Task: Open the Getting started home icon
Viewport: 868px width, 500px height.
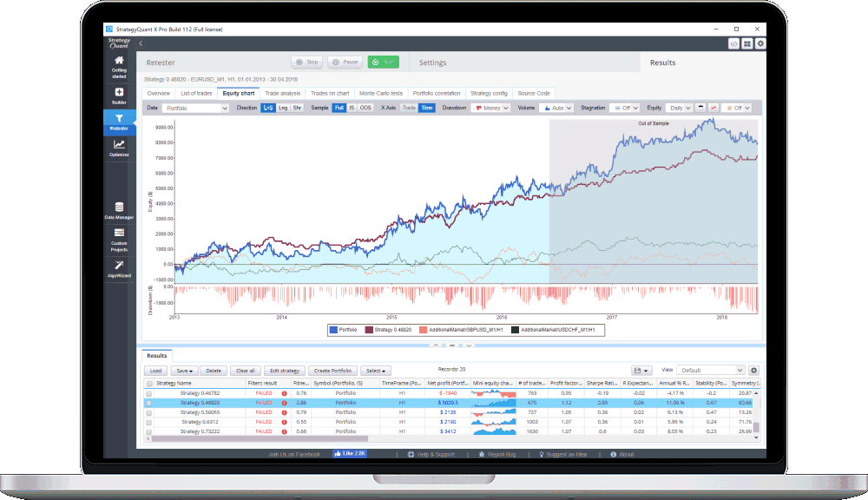Action: 119,60
